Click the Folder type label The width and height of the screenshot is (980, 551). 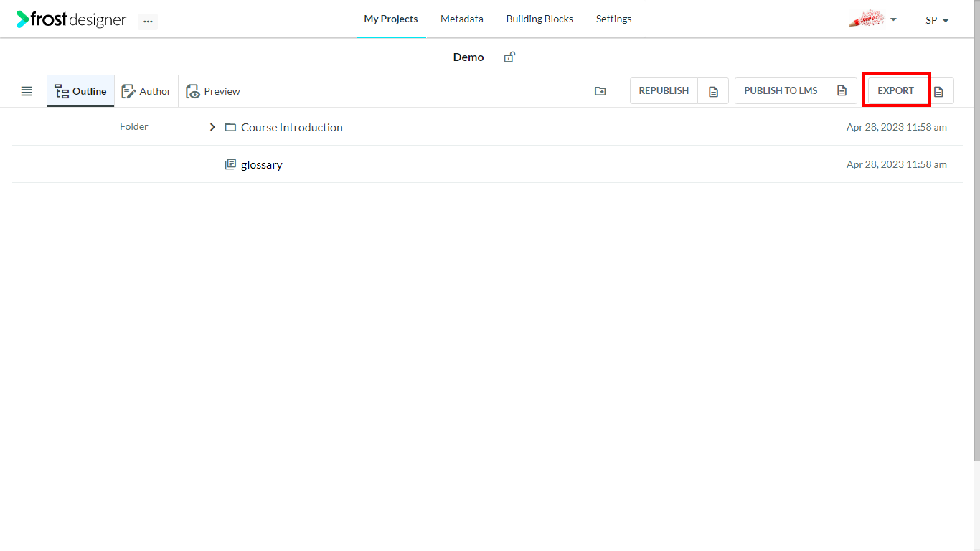(134, 126)
